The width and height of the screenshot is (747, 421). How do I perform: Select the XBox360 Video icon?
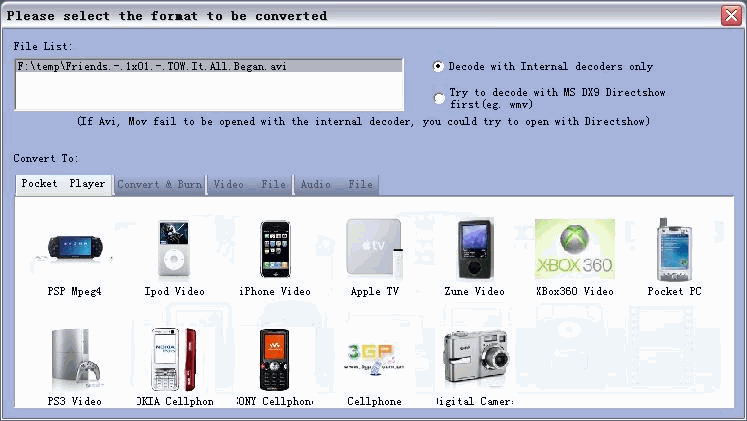pyautogui.click(x=574, y=250)
